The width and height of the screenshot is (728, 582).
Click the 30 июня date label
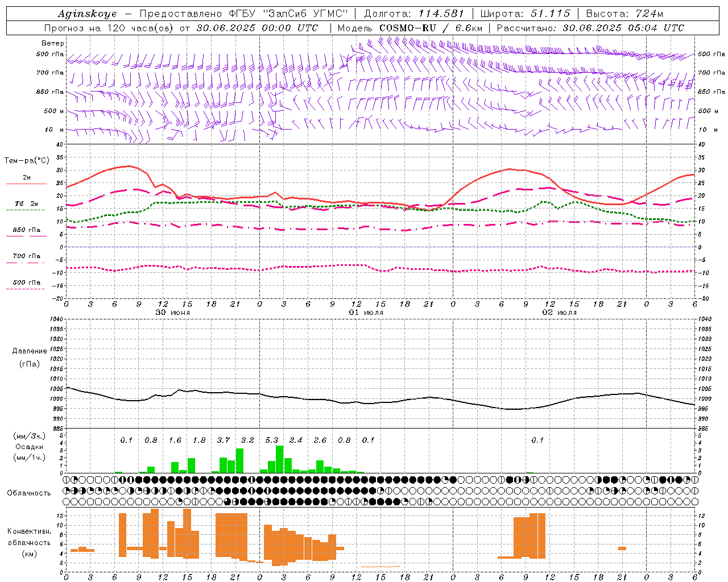click(173, 313)
